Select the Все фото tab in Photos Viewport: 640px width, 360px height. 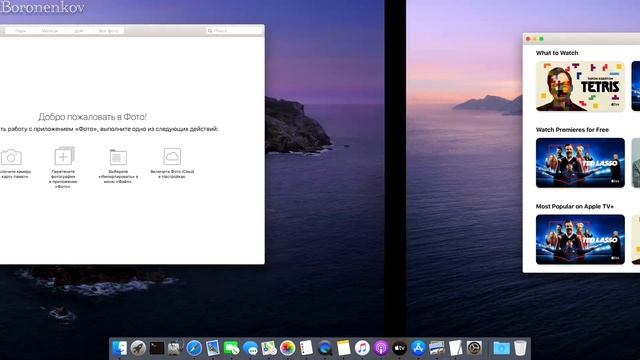click(108, 31)
